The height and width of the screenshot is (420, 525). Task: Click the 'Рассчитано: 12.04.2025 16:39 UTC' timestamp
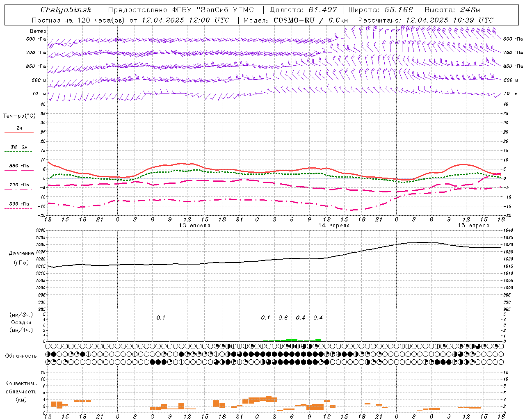(426, 20)
